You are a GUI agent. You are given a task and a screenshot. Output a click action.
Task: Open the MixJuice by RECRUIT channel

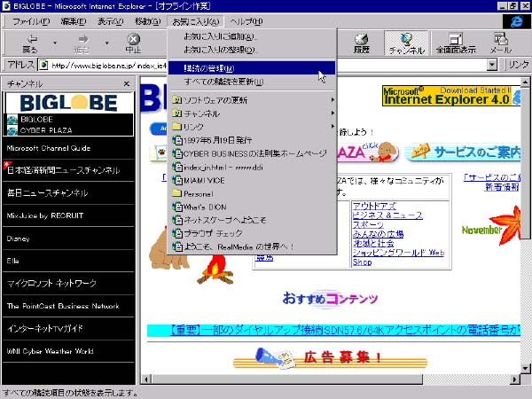click(68, 215)
